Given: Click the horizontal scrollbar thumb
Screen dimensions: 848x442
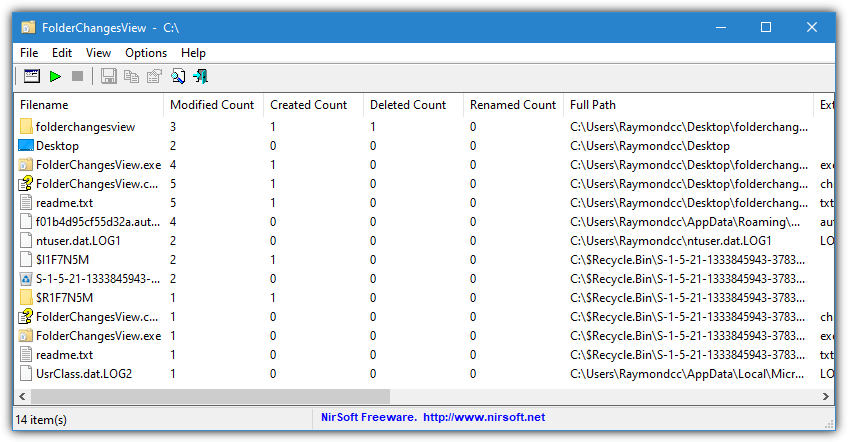Looking at the screenshot, I should coord(210,397).
